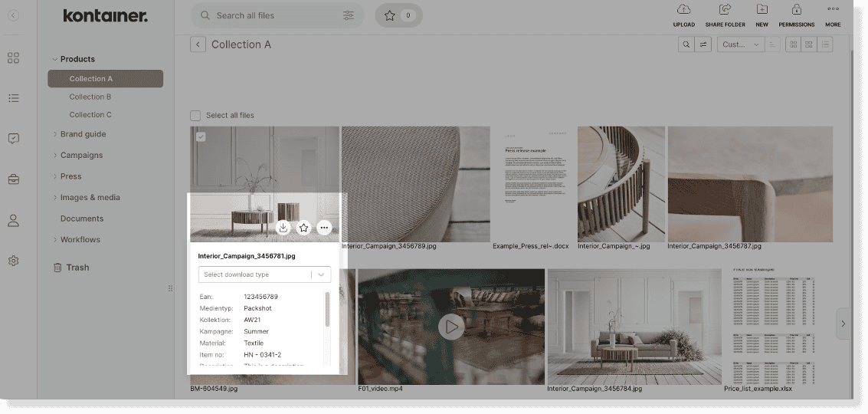Open favorites star counter showing 0
Viewport: 868px width, 414px height.
(398, 15)
